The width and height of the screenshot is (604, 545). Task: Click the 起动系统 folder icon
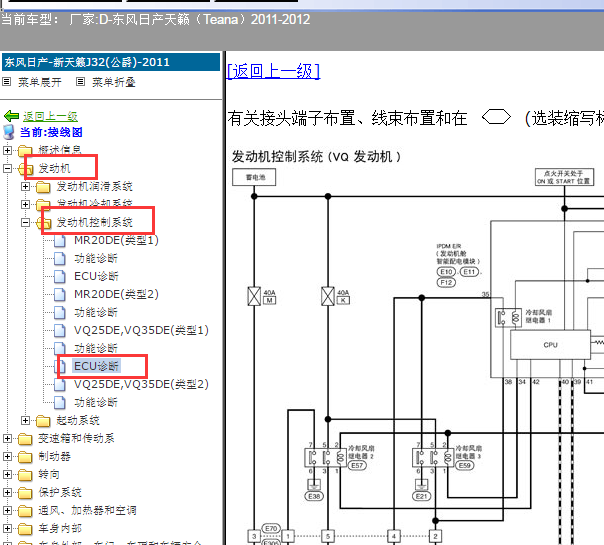[43, 421]
